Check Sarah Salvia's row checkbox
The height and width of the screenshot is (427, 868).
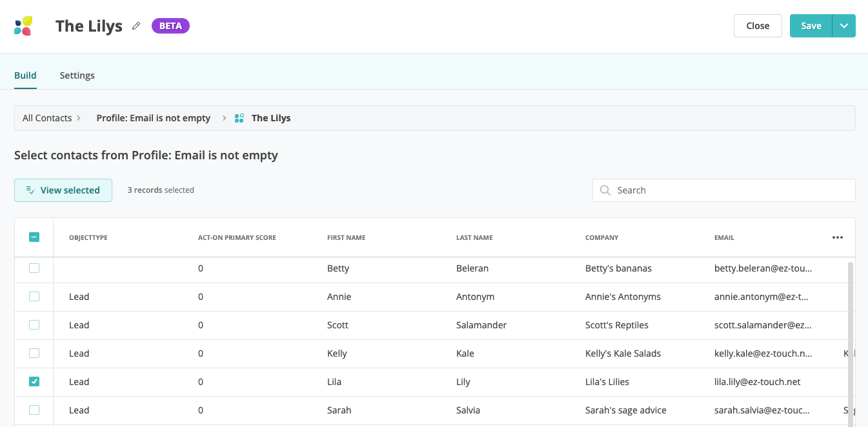point(34,410)
